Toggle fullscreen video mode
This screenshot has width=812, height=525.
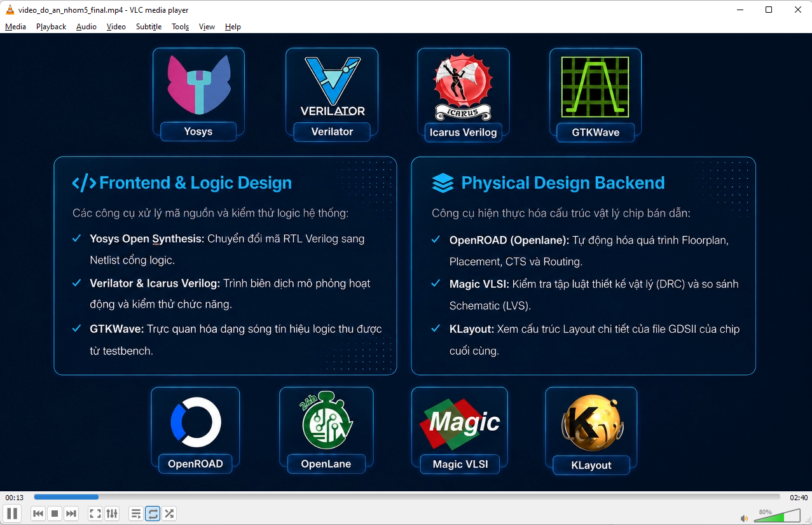95,514
